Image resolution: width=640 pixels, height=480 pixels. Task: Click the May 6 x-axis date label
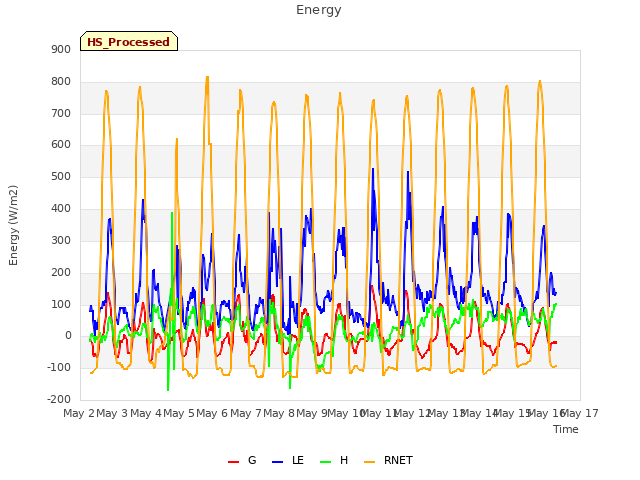coord(212,413)
